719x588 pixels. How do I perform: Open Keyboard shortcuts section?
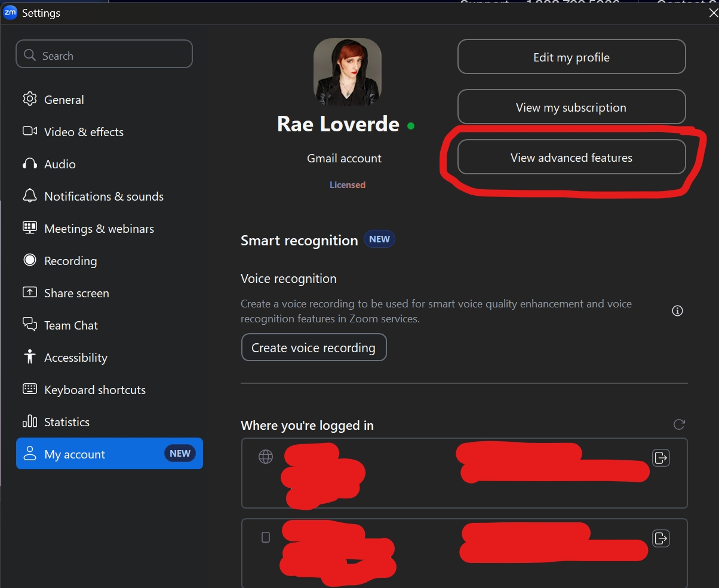94,390
